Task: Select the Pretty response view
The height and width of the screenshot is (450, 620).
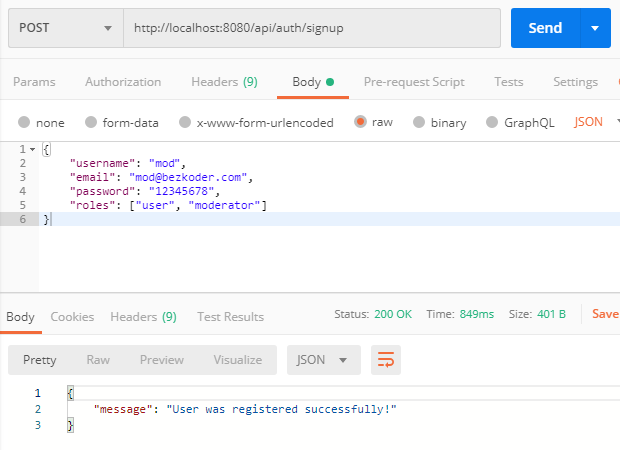Action: pyautogui.click(x=40, y=359)
